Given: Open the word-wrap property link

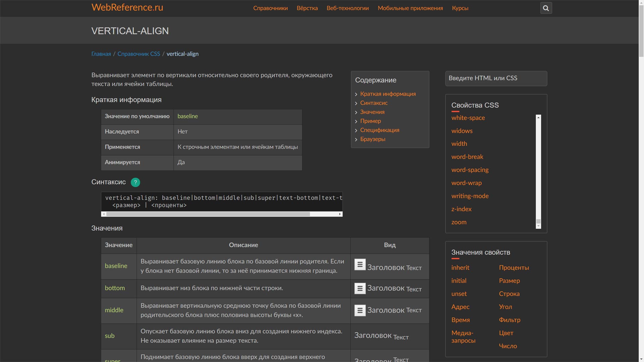Looking at the screenshot, I should 467,183.
